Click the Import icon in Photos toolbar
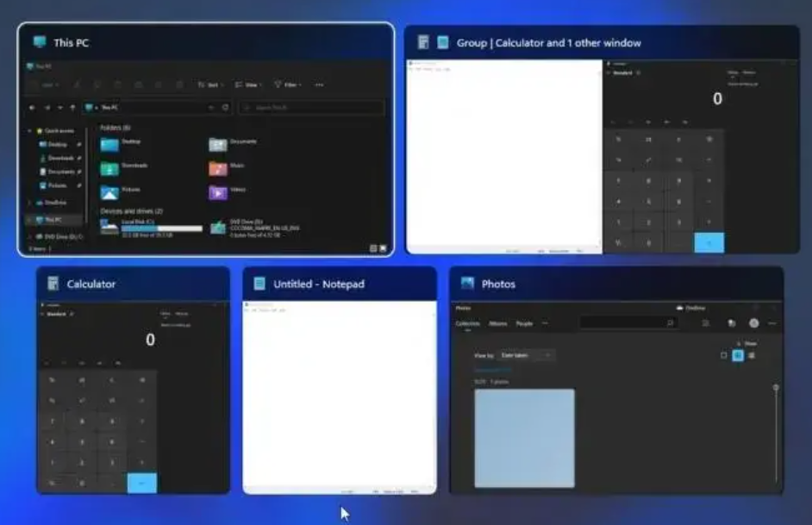The height and width of the screenshot is (525, 812). tap(731, 323)
